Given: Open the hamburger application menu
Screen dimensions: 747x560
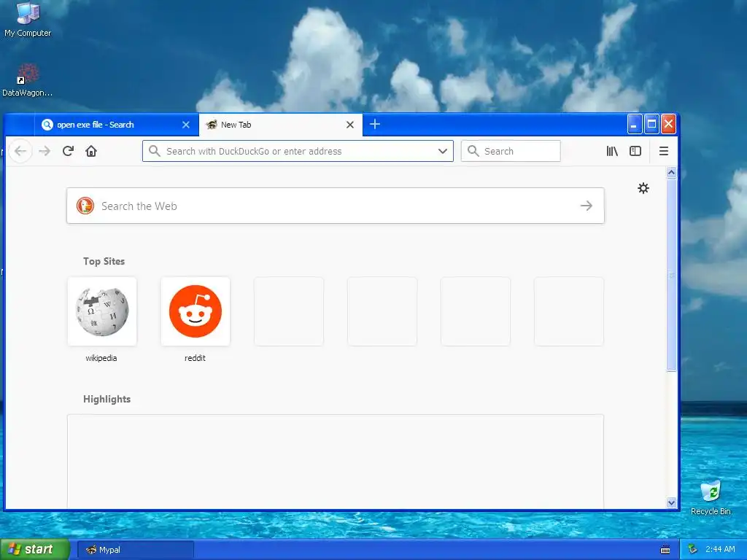Looking at the screenshot, I should [x=664, y=152].
